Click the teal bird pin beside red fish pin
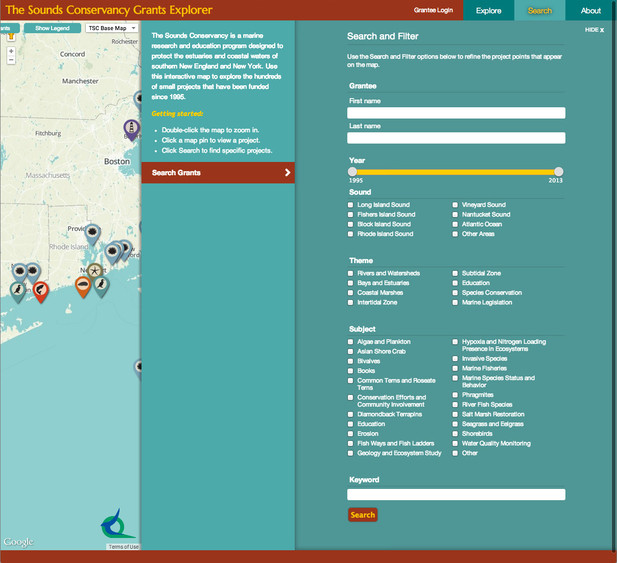 coord(18,291)
